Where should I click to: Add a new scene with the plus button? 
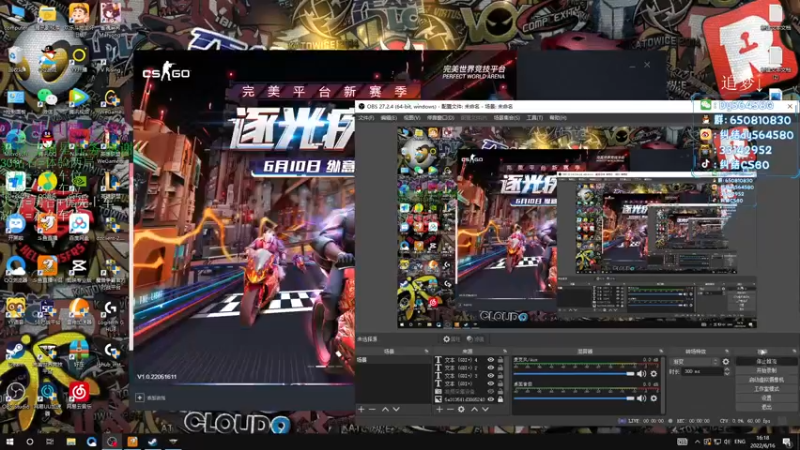(x=361, y=409)
